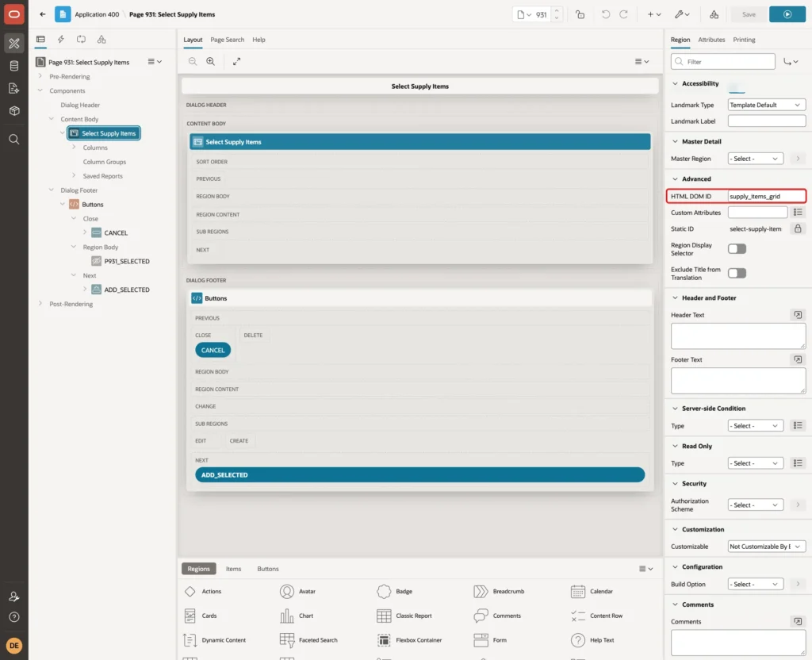This screenshot has width=812, height=660.
Task: Click the Oracle logo icon
Action: [x=14, y=14]
